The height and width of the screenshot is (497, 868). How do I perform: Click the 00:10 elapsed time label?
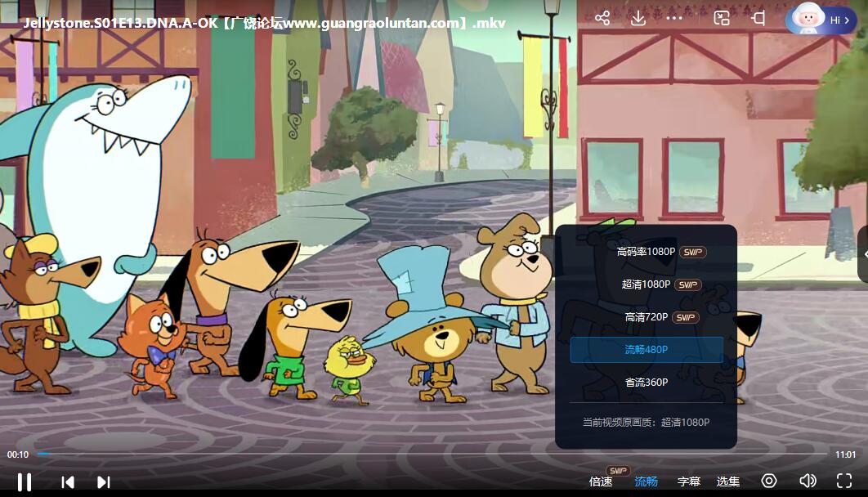click(18, 454)
